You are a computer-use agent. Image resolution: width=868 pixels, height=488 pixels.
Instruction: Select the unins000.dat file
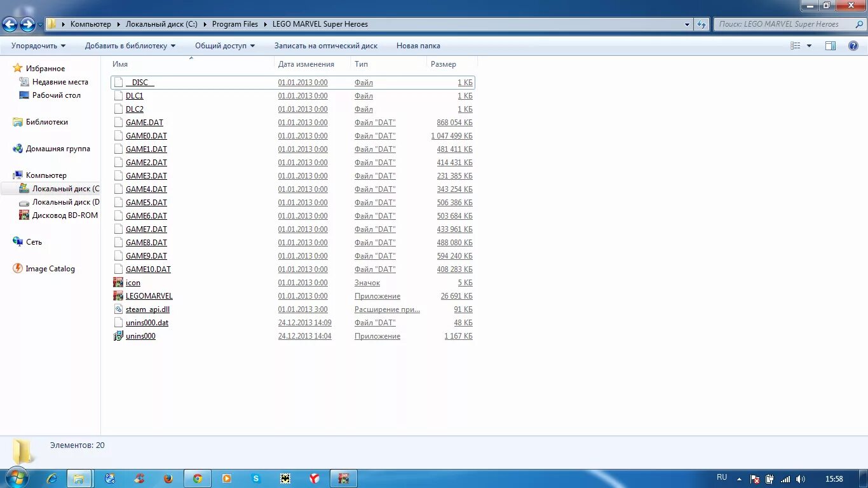click(x=147, y=323)
